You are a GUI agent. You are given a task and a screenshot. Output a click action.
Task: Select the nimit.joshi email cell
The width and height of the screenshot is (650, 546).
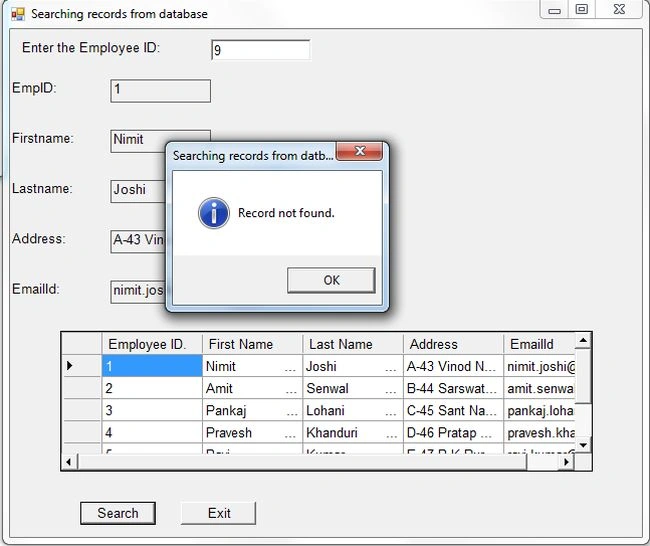click(539, 366)
